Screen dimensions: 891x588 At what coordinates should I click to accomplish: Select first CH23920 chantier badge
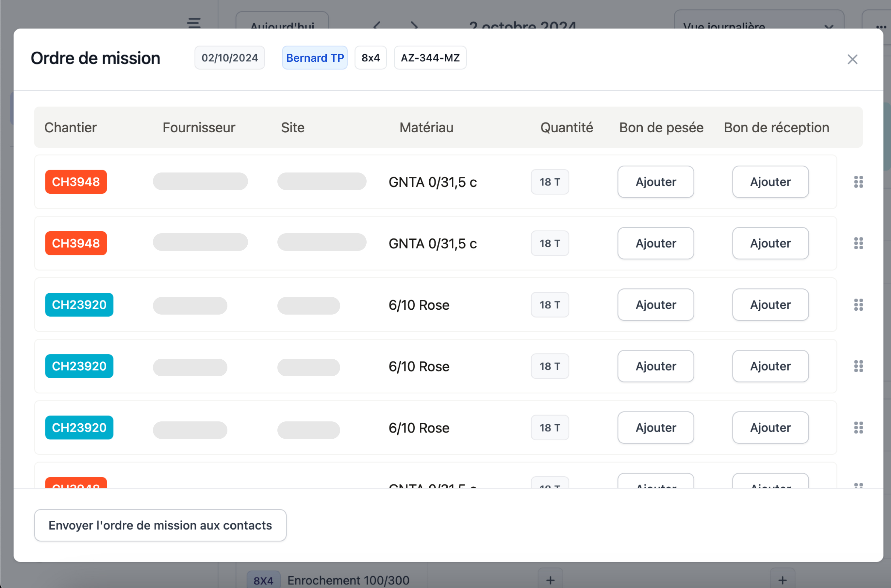point(79,305)
